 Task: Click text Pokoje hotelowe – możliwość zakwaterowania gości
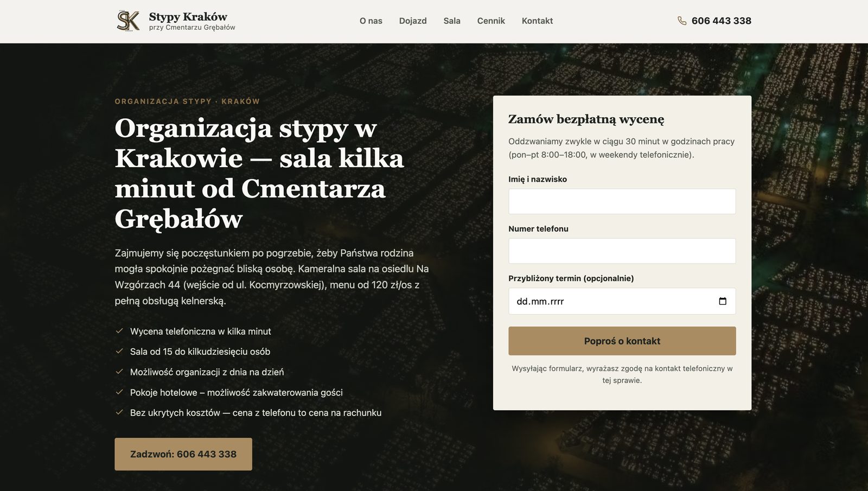(x=237, y=392)
